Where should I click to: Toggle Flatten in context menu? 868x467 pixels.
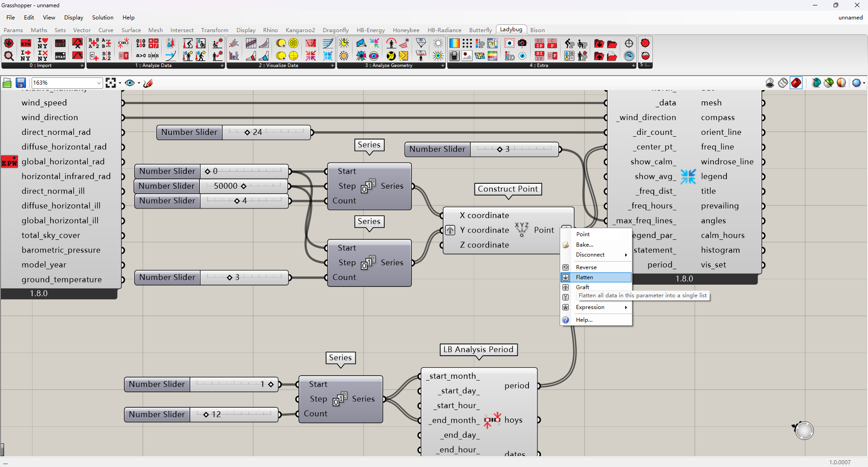[x=596, y=277]
